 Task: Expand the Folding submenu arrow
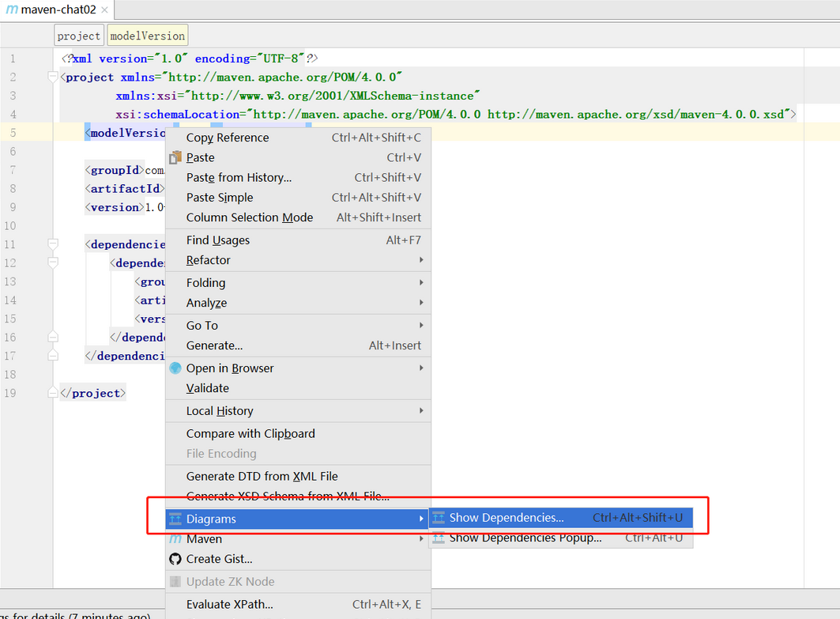click(x=421, y=283)
